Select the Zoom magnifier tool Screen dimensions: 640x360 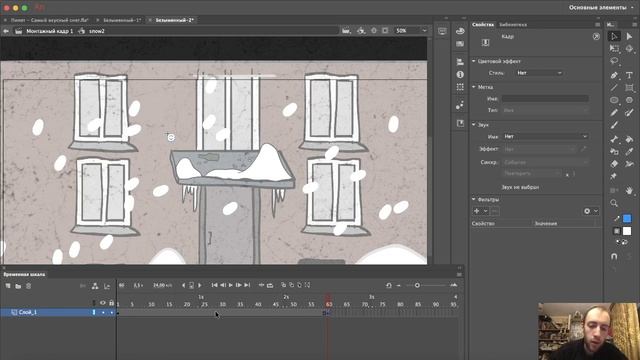(614, 203)
